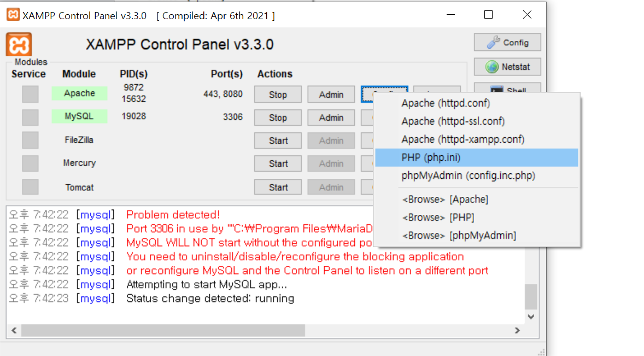Open phpMyAdmin (config.inc.php) entry
This screenshot has height=356, width=644.
click(x=476, y=176)
